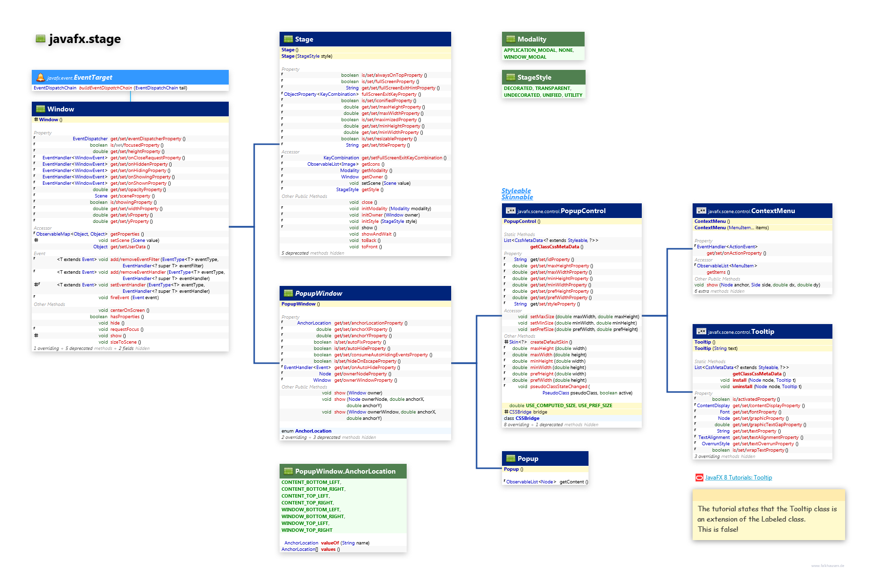Click the yellow tutorial note

pyautogui.click(x=768, y=515)
